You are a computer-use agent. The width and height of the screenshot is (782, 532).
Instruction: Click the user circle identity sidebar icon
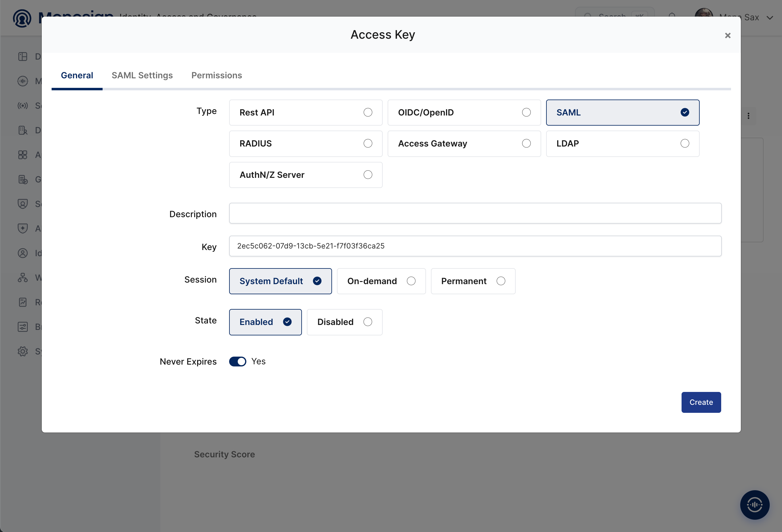click(x=22, y=253)
